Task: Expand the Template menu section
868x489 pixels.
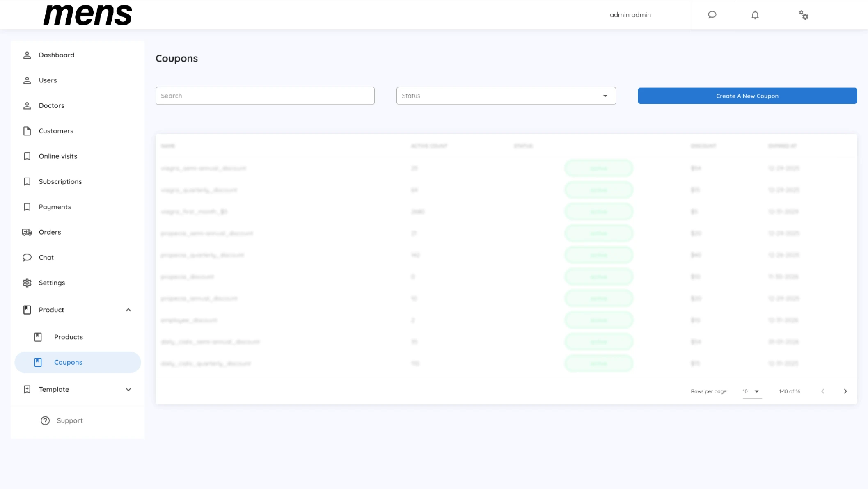Action: pos(128,390)
